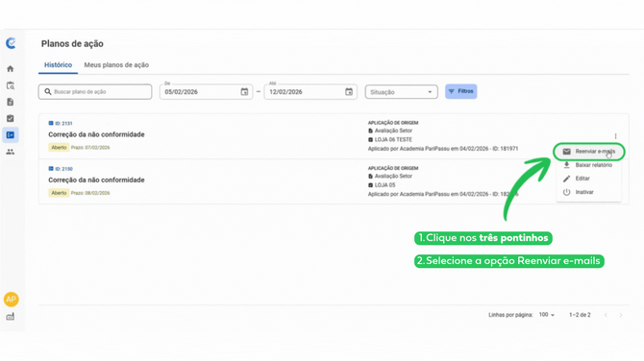
Task: Open the Situação dropdown
Action: pos(401,92)
